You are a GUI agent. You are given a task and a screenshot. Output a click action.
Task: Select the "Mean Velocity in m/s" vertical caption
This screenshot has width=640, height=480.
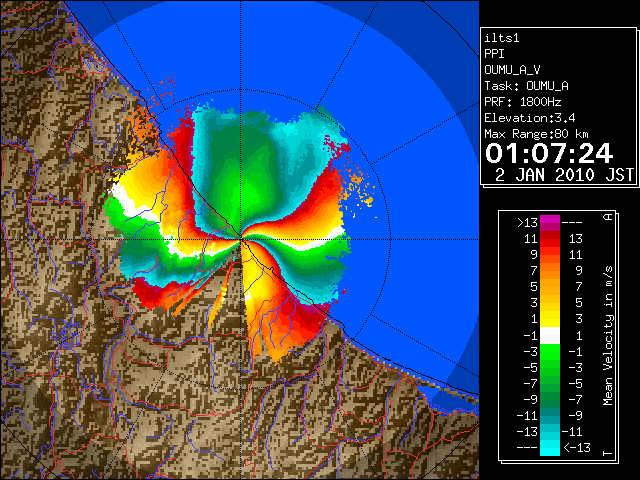(x=609, y=336)
